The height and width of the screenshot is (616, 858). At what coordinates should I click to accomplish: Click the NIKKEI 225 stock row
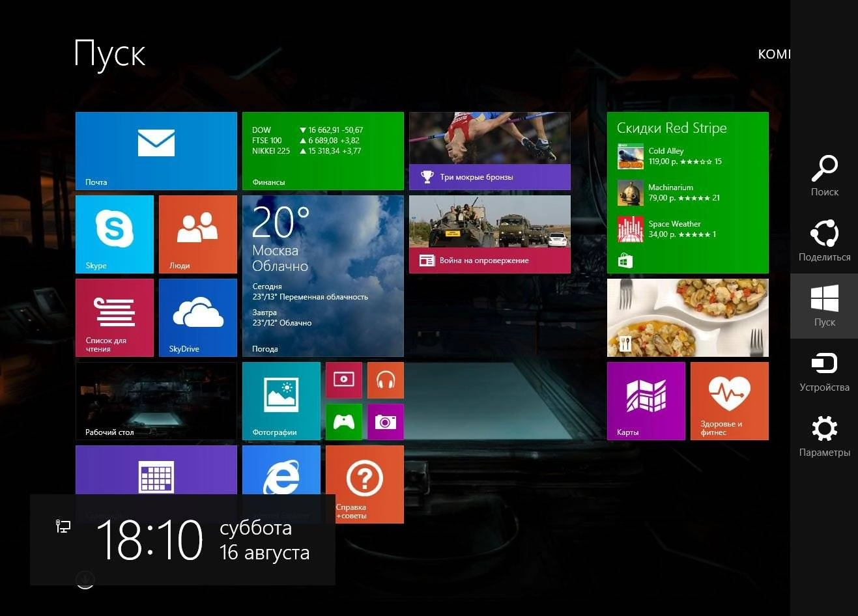307,151
